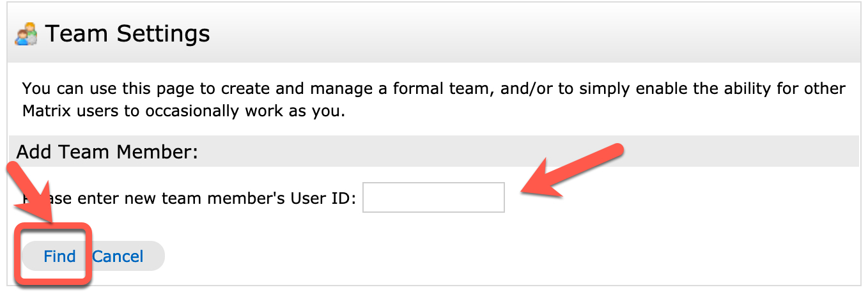
Task: Click the red arrow pointing at Find
Action: point(32,193)
